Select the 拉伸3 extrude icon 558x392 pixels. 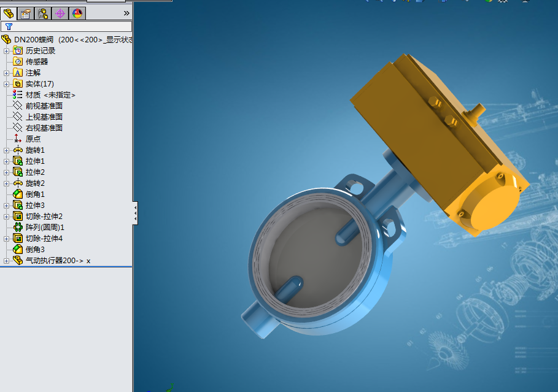[x=18, y=206]
